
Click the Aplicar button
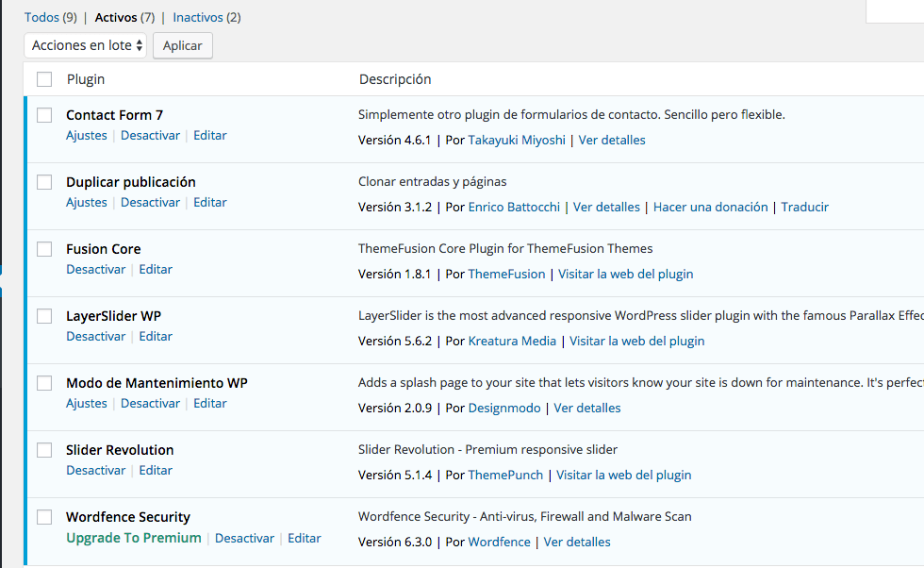[x=183, y=45]
